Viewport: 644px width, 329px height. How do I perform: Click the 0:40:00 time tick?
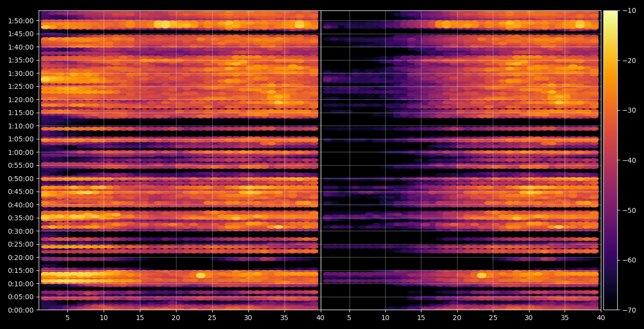[x=21, y=205]
